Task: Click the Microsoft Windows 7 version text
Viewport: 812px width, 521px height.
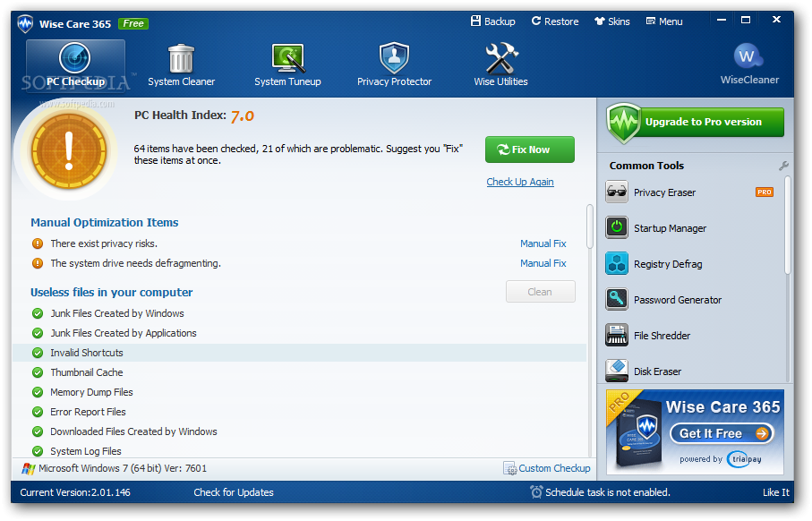Action: click(123, 468)
